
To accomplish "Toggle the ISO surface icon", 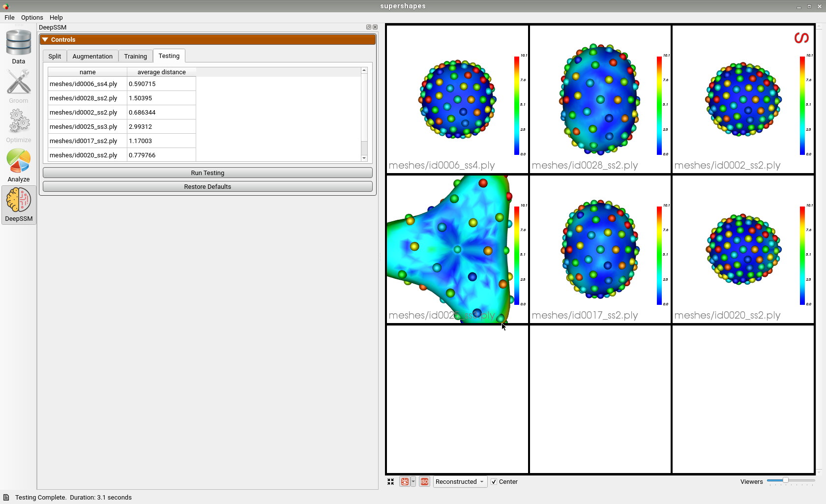I will [424, 482].
